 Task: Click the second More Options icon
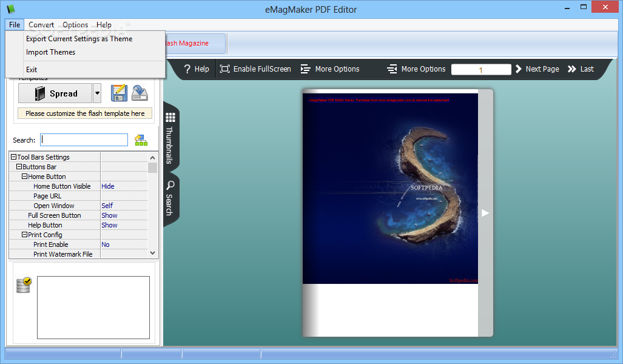tap(392, 69)
